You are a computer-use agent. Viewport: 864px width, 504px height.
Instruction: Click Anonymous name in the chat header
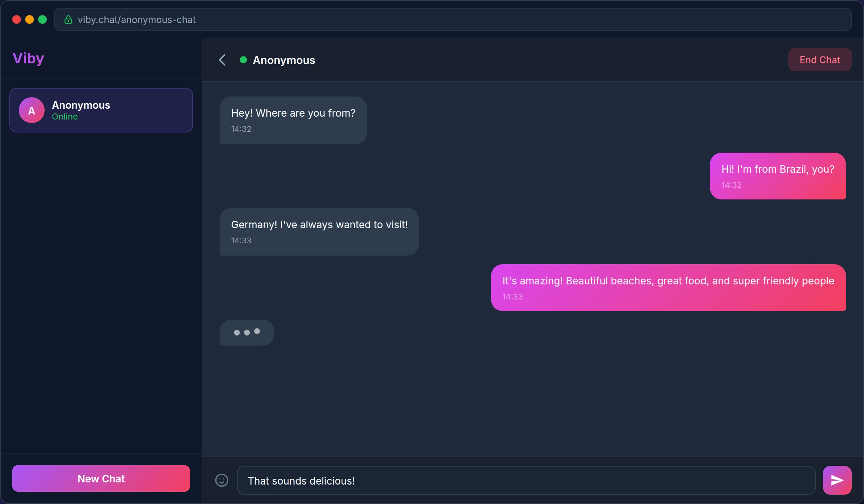[x=284, y=60]
